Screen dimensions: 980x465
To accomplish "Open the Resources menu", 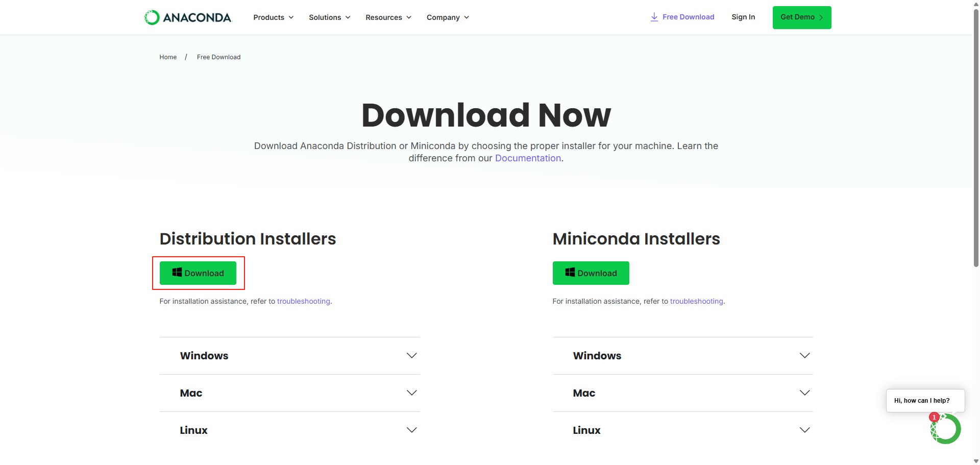I will click(388, 17).
